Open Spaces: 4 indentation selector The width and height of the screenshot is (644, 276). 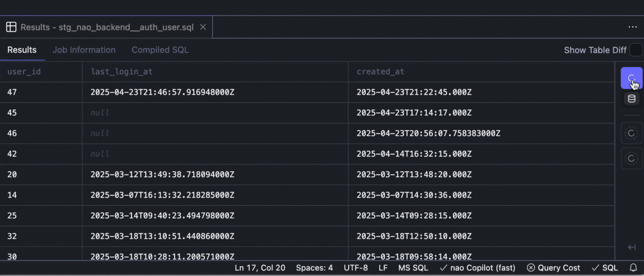coord(314,268)
